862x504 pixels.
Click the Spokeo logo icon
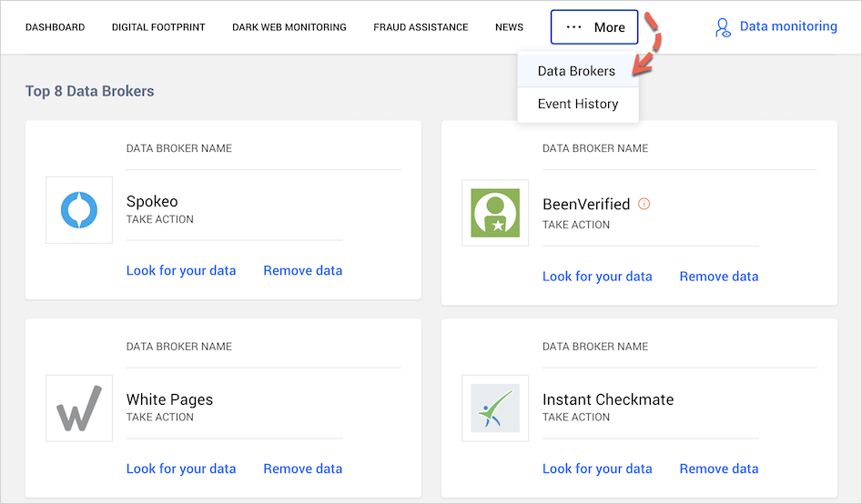[x=79, y=210]
